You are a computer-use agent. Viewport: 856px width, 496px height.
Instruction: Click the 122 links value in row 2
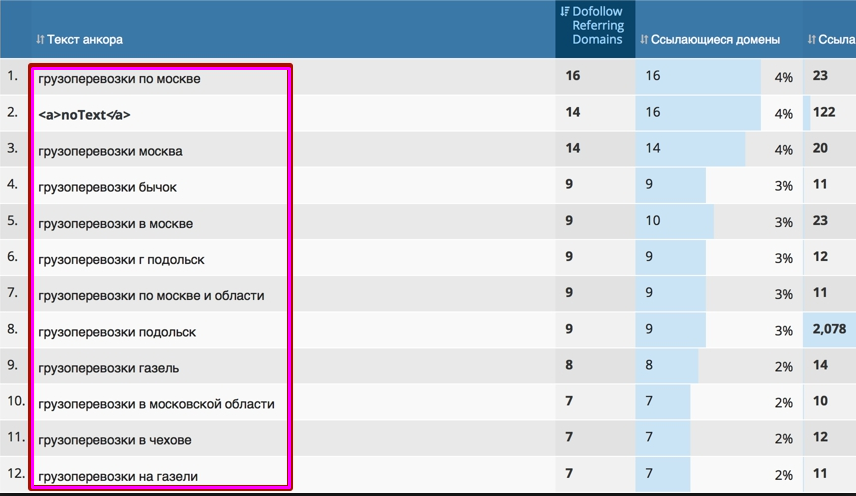pyautogui.click(x=824, y=113)
